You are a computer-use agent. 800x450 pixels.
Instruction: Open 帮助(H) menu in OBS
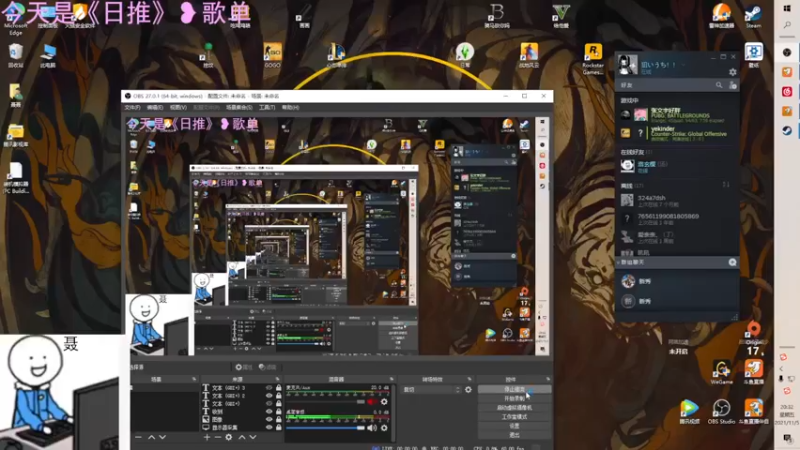(x=291, y=108)
